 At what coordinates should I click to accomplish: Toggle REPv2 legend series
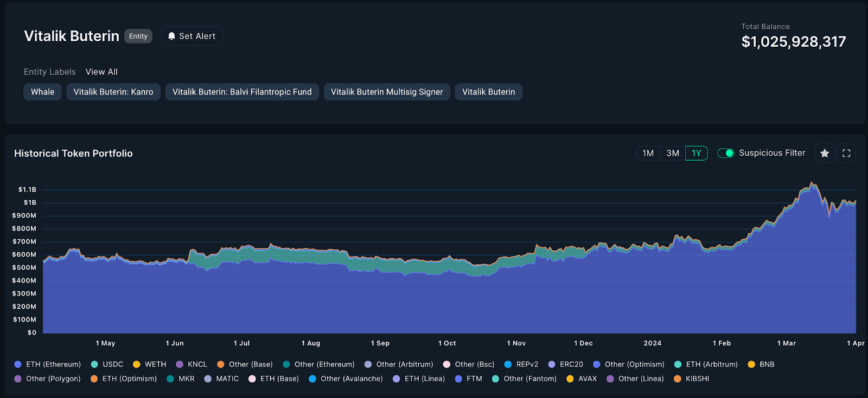(x=521, y=364)
